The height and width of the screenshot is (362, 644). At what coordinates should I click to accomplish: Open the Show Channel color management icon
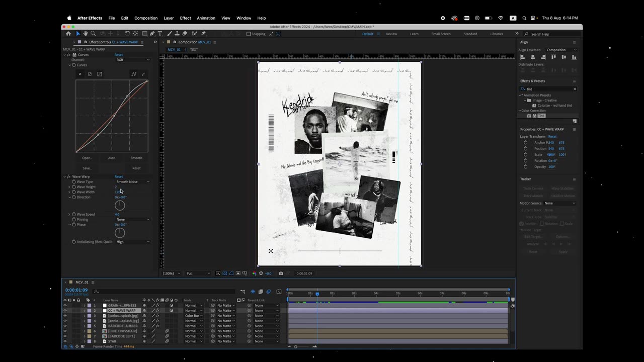pyautogui.click(x=254, y=274)
